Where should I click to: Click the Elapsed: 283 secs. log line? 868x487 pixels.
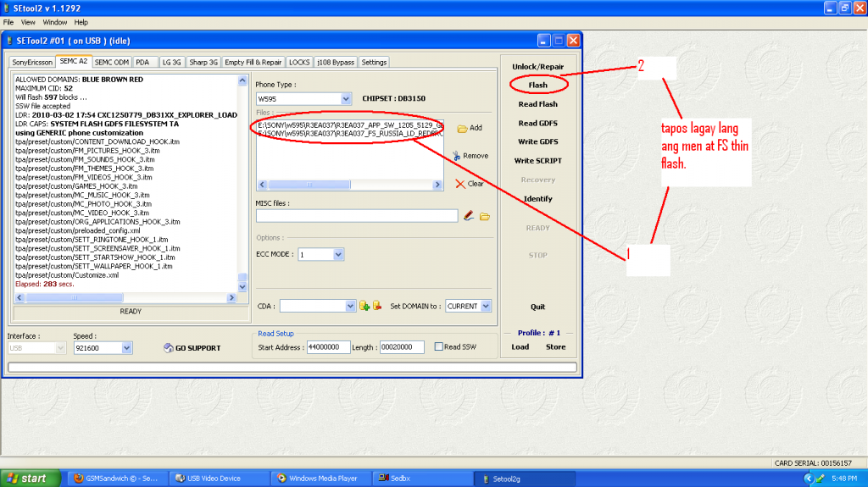coord(44,284)
